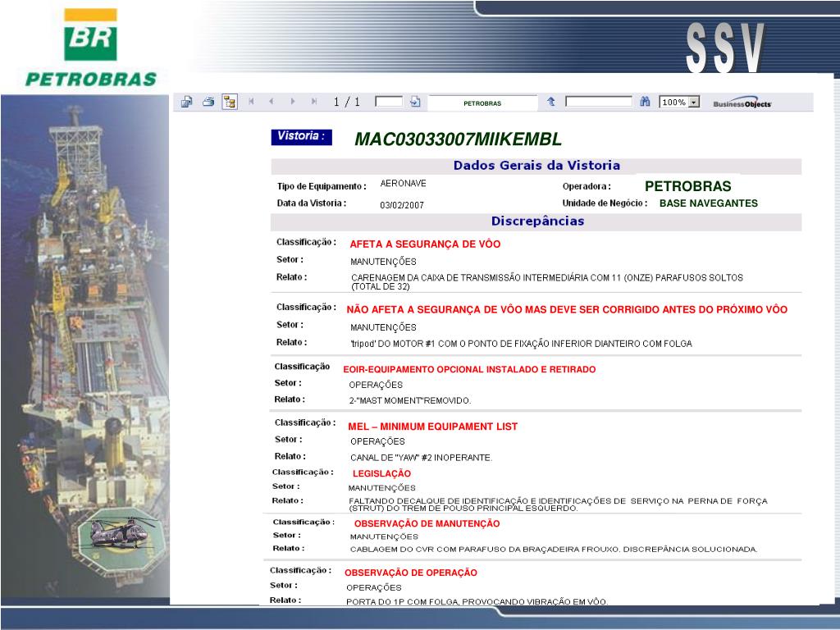
Task: Click the SSV title text
Action: point(725,48)
